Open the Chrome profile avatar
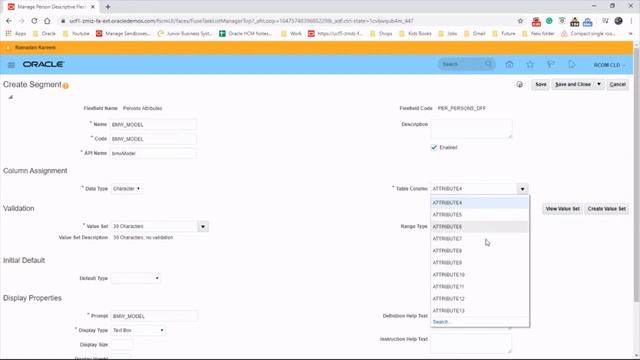Viewport: 640px width, 360px height. pyautogui.click(x=618, y=21)
